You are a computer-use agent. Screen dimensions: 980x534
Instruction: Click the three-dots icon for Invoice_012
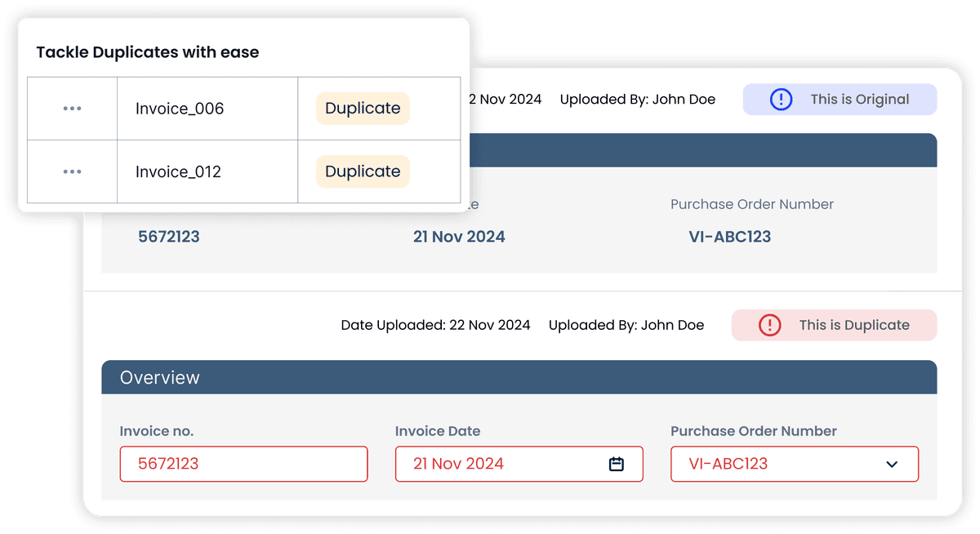(72, 171)
